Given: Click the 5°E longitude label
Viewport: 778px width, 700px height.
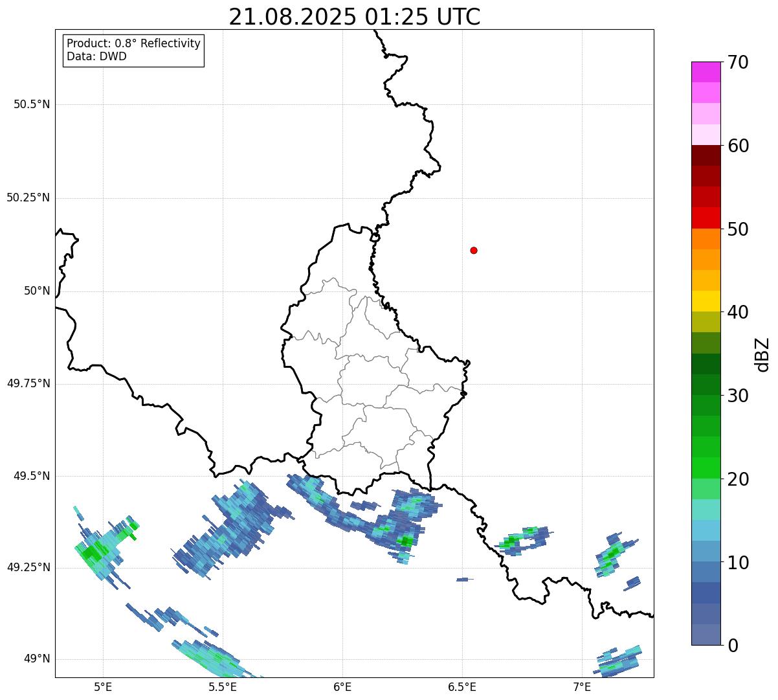Looking at the screenshot, I should click(x=103, y=686).
